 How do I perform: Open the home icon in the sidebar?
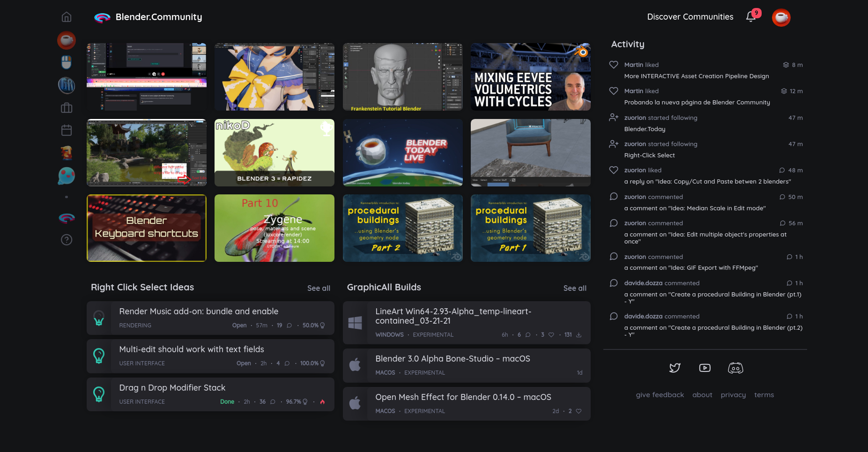click(x=67, y=17)
